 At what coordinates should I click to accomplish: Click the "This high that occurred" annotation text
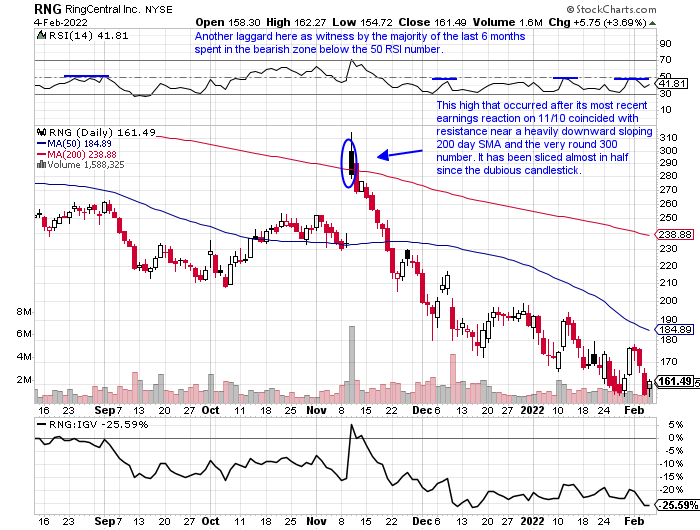[544, 138]
